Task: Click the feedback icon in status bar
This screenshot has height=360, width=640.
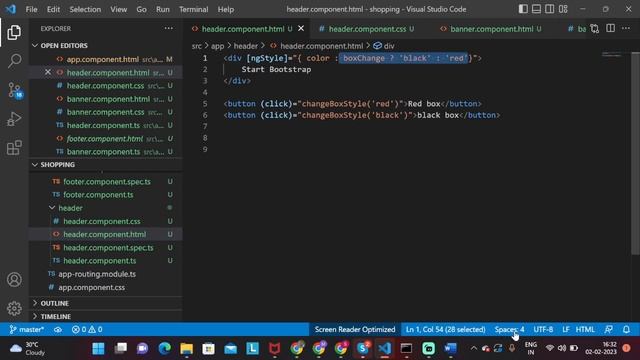Action: coord(609,329)
